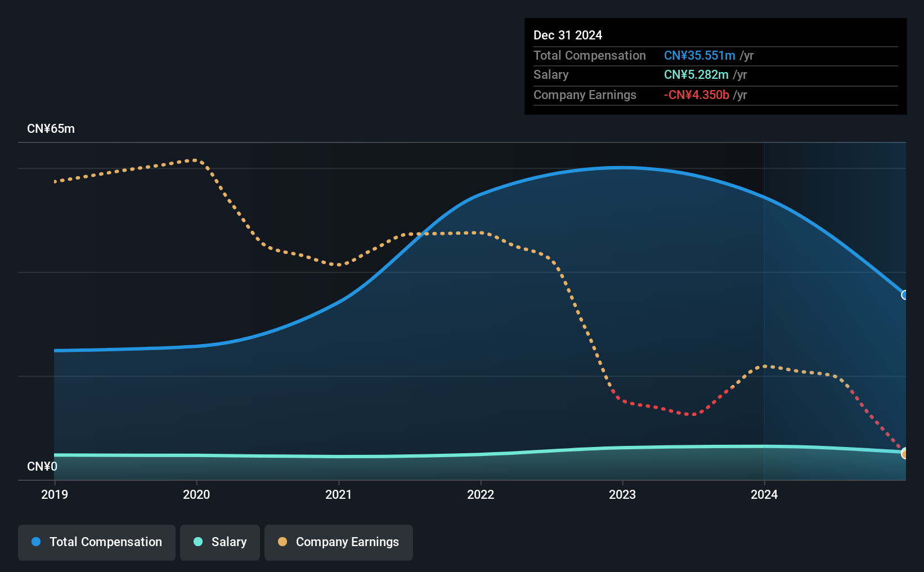The width and height of the screenshot is (924, 572).
Task: Toggle the Company Earnings legend button
Action: tap(339, 542)
